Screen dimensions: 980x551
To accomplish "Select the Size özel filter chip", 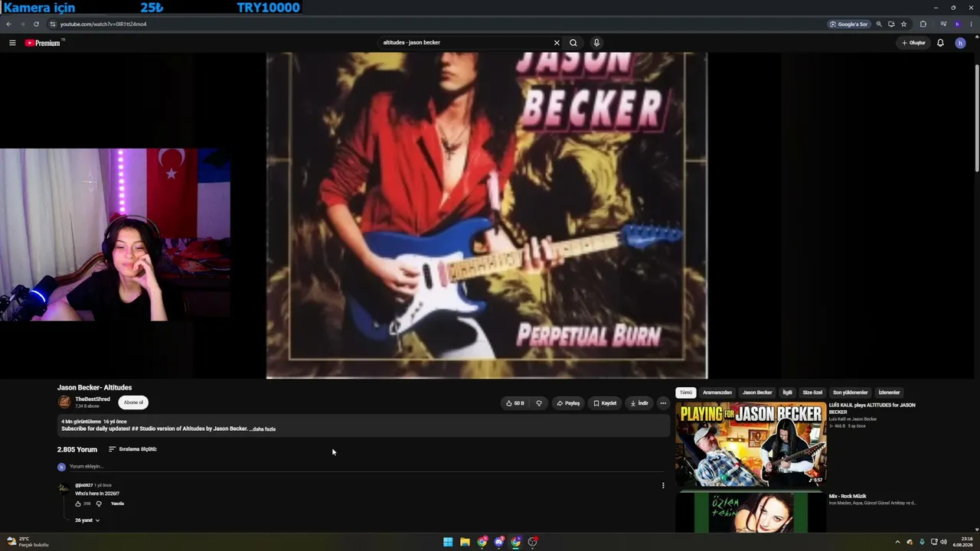I will 812,393.
